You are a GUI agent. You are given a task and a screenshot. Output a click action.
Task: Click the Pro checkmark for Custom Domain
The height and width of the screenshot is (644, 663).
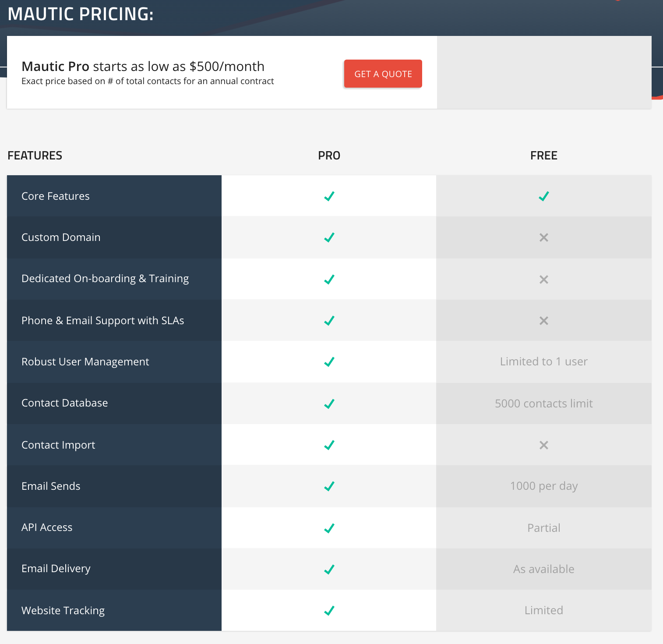tap(329, 237)
